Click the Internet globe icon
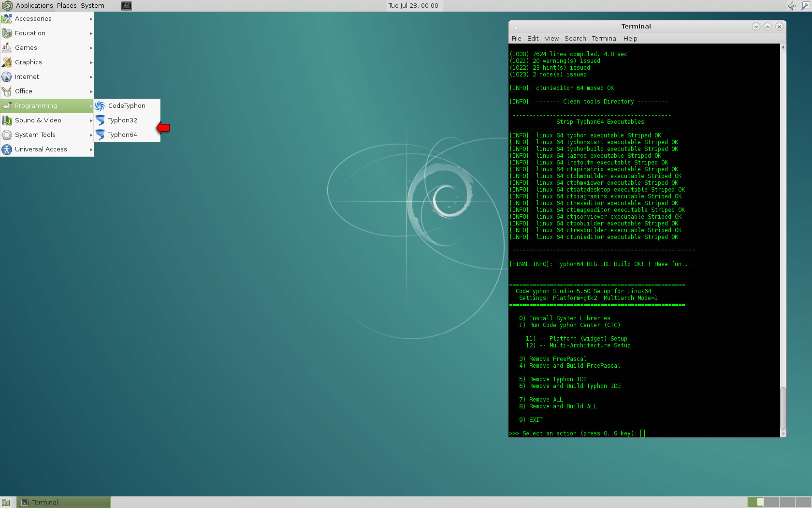Image resolution: width=812 pixels, height=508 pixels. tap(7, 77)
